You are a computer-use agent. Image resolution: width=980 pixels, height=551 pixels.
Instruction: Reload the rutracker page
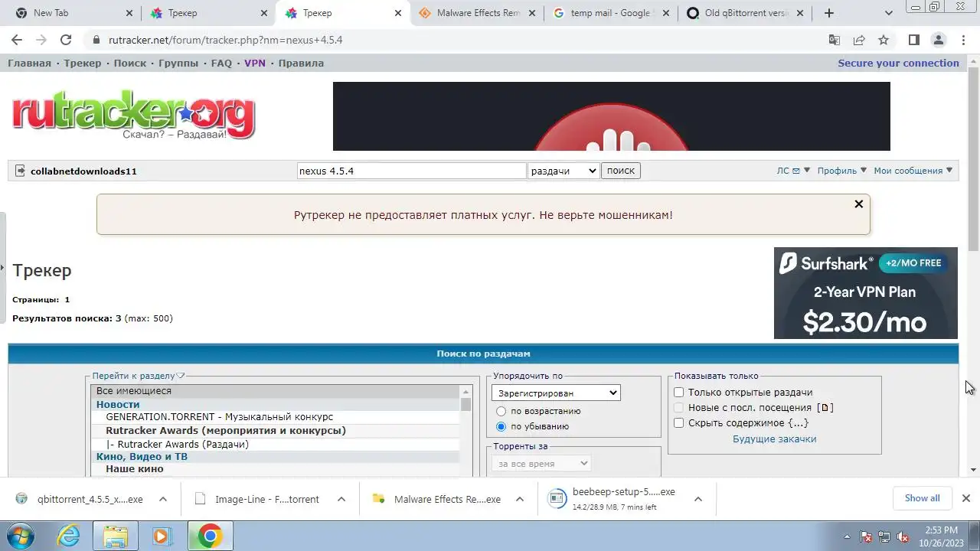point(66,40)
